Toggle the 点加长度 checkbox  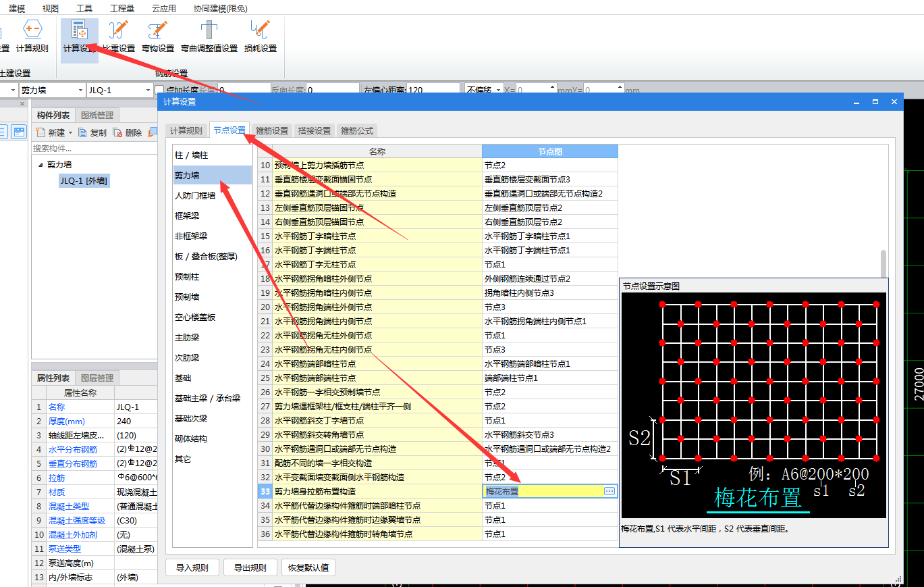159,90
